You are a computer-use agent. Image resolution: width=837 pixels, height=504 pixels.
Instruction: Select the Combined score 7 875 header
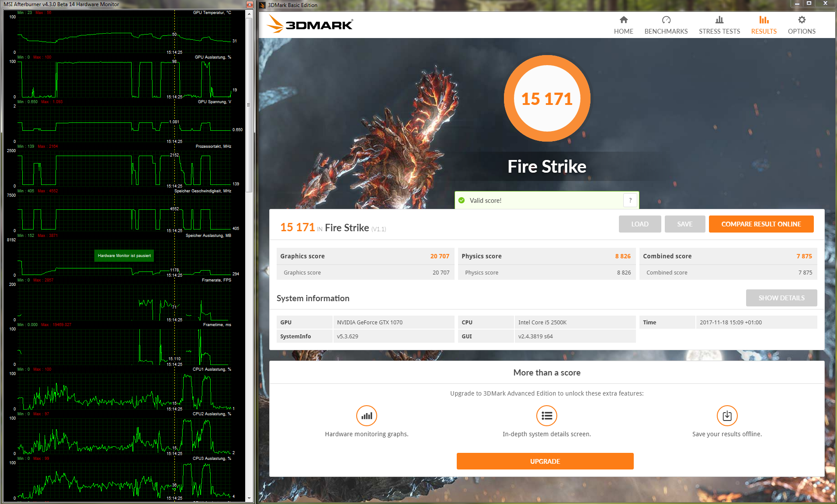pos(727,256)
